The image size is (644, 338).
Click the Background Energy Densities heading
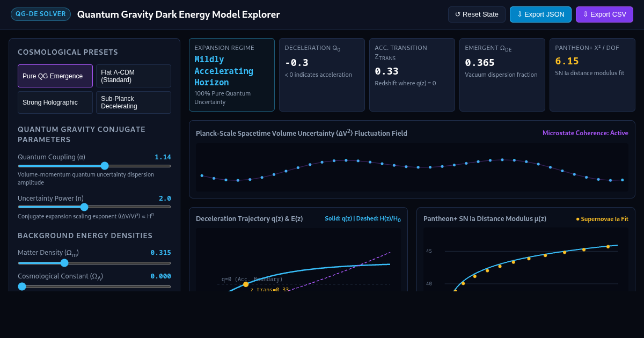pyautogui.click(x=85, y=236)
